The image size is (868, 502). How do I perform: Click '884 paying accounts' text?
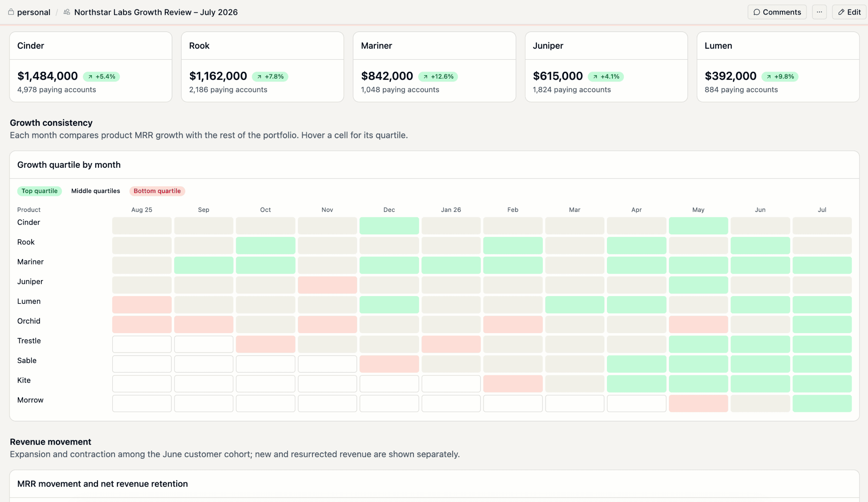point(741,90)
